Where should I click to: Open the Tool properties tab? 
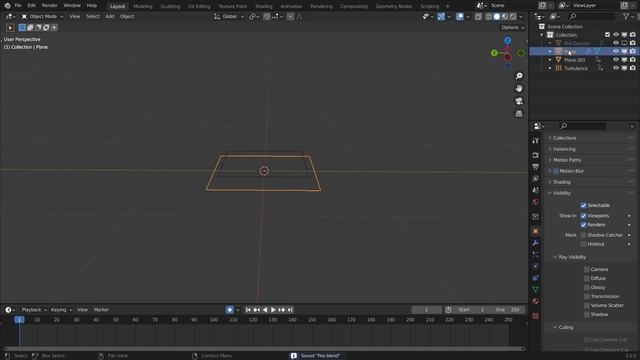[x=536, y=140]
